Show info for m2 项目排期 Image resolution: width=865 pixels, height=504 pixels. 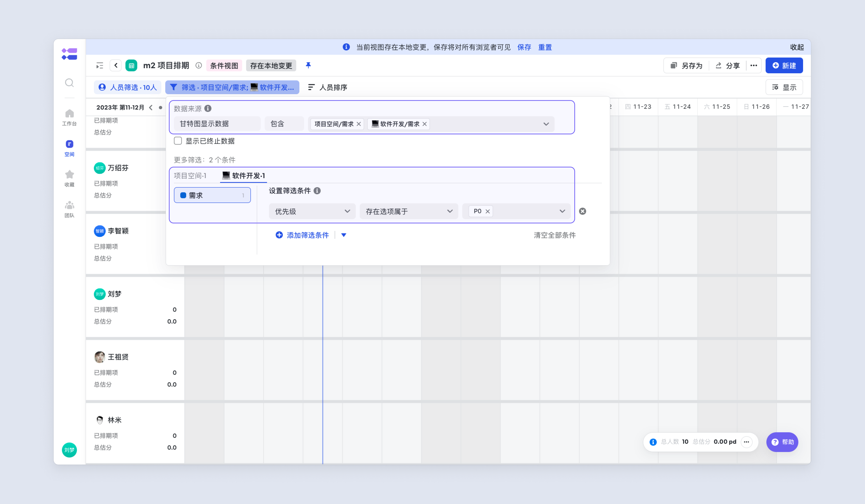click(198, 65)
